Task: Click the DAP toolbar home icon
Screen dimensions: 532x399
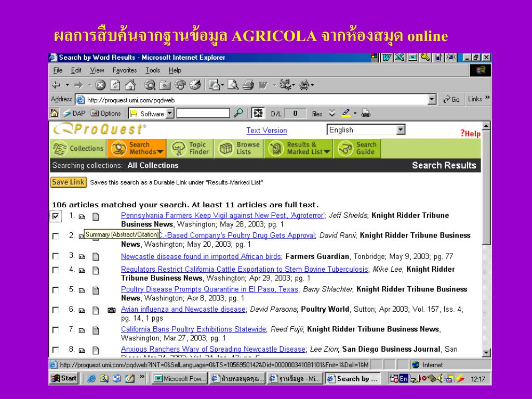Action: (54, 113)
